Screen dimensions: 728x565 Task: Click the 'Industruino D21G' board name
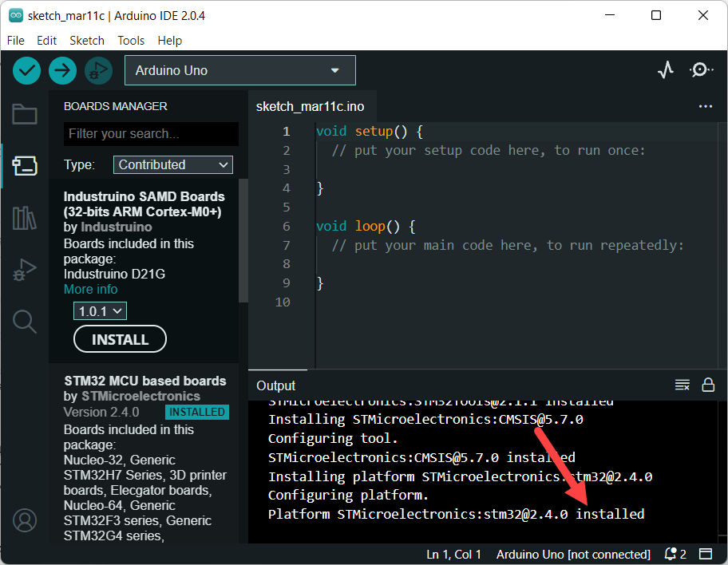click(114, 274)
